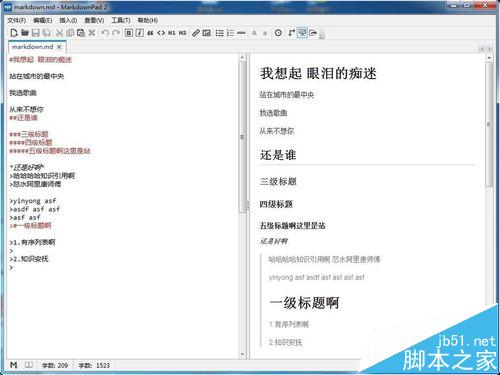Insert a horizontal rule

(241, 33)
